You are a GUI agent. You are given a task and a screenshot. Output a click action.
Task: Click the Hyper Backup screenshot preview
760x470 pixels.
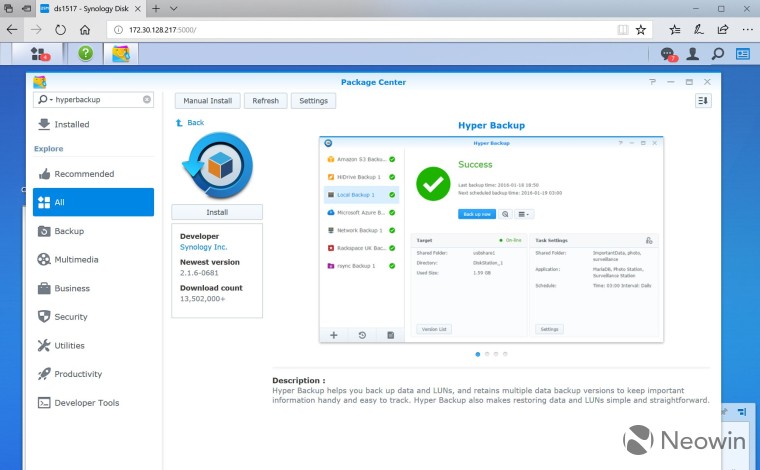[491, 240]
